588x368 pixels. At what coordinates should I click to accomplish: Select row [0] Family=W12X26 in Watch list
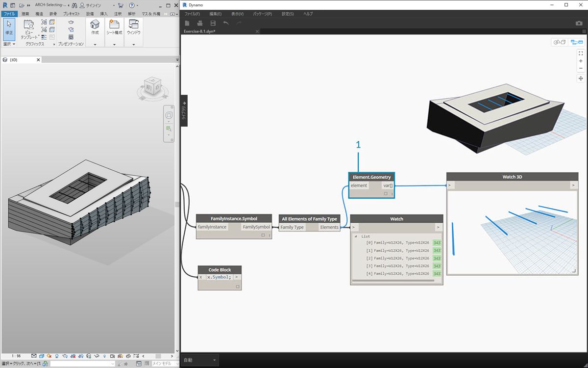[397, 243]
